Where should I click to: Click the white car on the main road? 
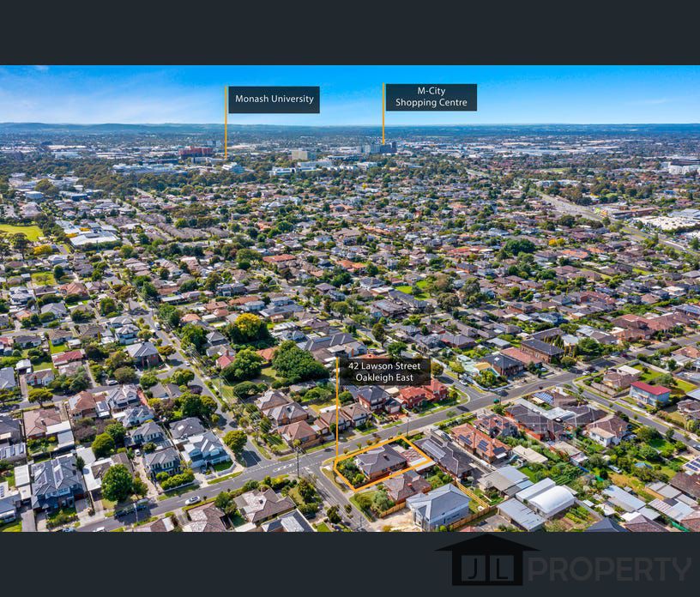pyautogui.click(x=192, y=500)
